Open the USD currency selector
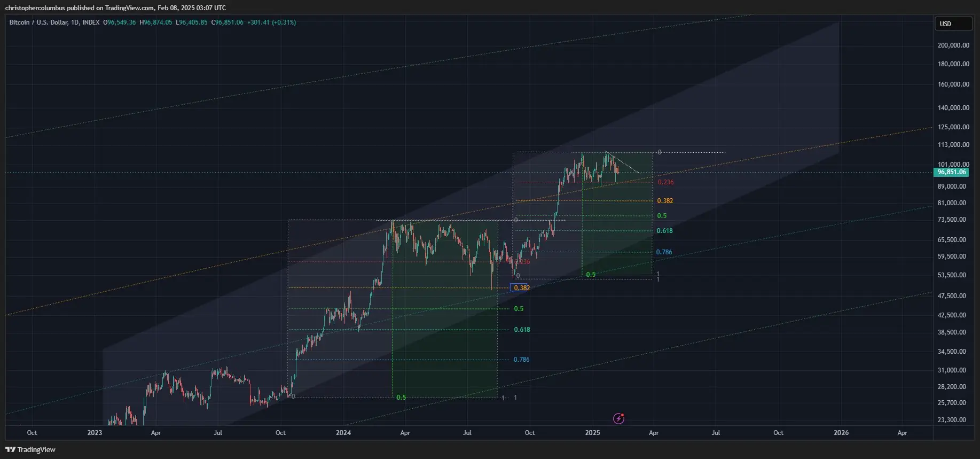This screenshot has height=459, width=980. click(953, 24)
